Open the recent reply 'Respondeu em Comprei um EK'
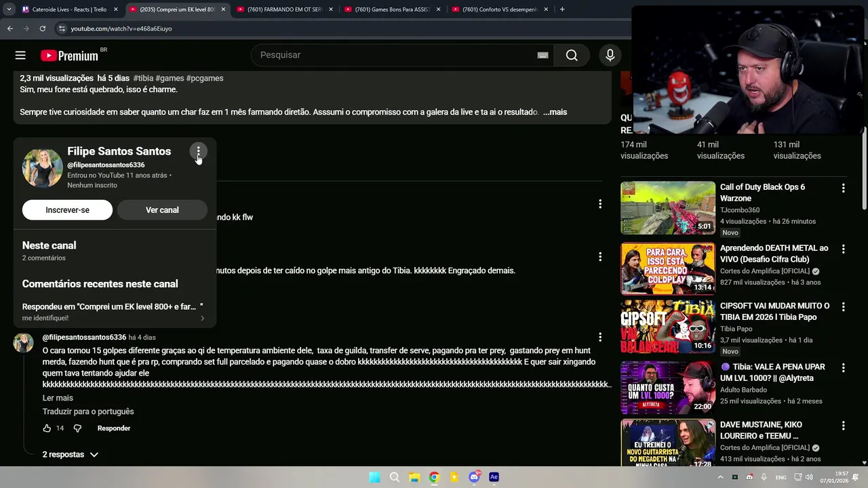Viewport: 868px width, 488px height. 113,312
